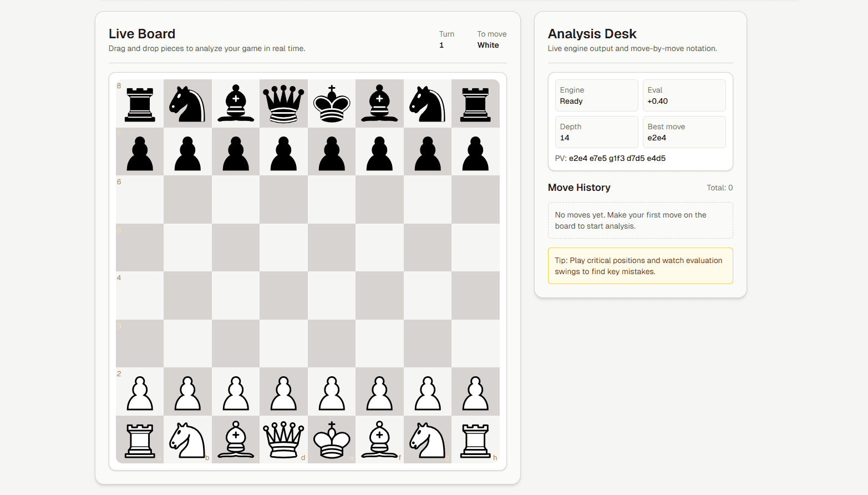
Task: Select the Depth 14 field
Action: [596, 132]
